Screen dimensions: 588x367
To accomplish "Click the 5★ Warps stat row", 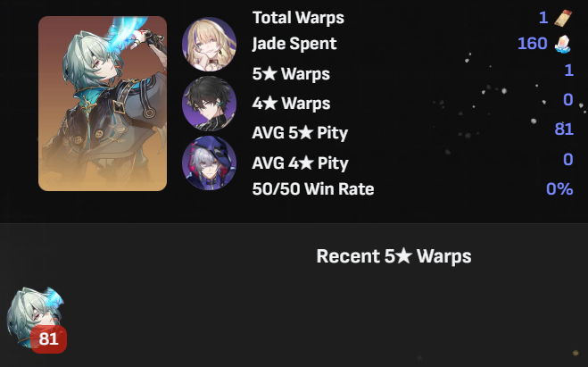I will [412, 73].
